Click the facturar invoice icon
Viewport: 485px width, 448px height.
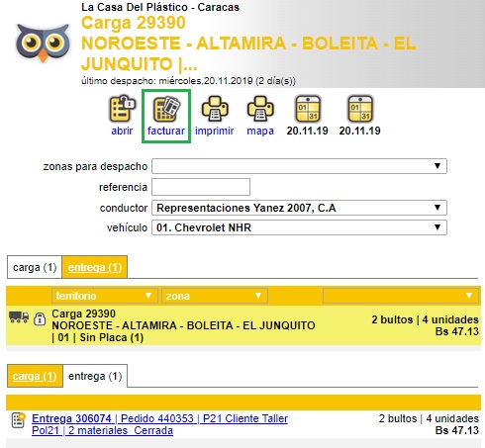tap(166, 109)
